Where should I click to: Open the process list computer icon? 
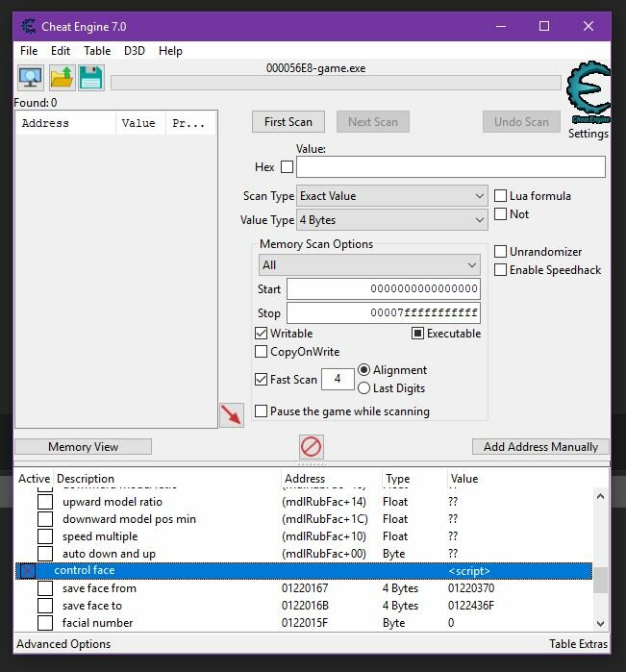click(x=31, y=78)
